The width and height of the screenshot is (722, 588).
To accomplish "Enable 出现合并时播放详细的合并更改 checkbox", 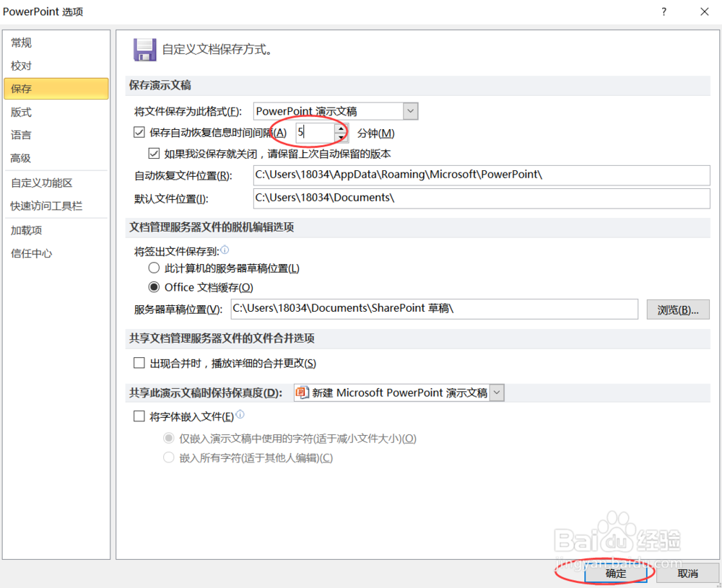I will [x=139, y=363].
